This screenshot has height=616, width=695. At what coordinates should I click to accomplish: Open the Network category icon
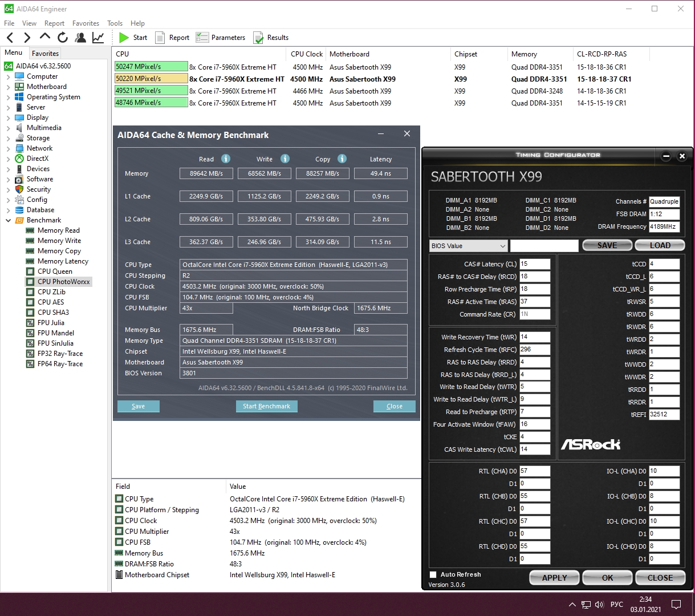pyautogui.click(x=20, y=148)
